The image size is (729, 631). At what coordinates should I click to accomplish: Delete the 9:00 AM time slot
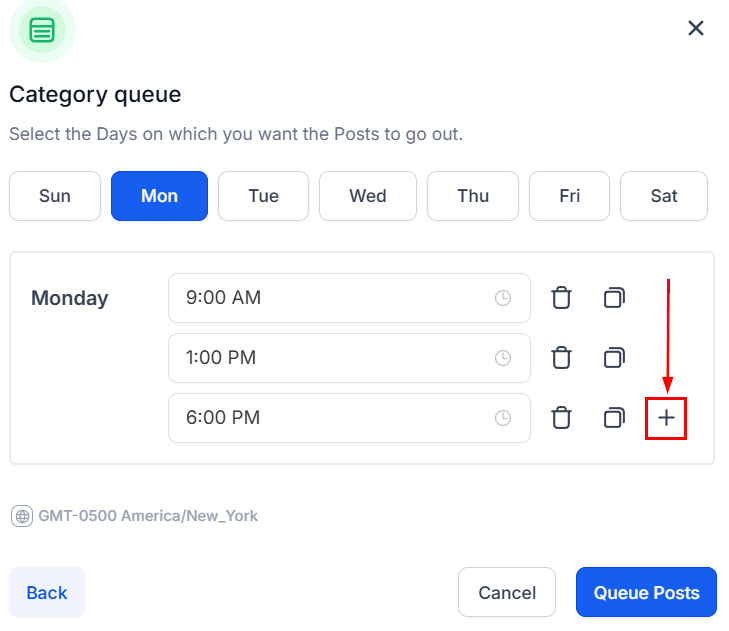click(x=562, y=298)
